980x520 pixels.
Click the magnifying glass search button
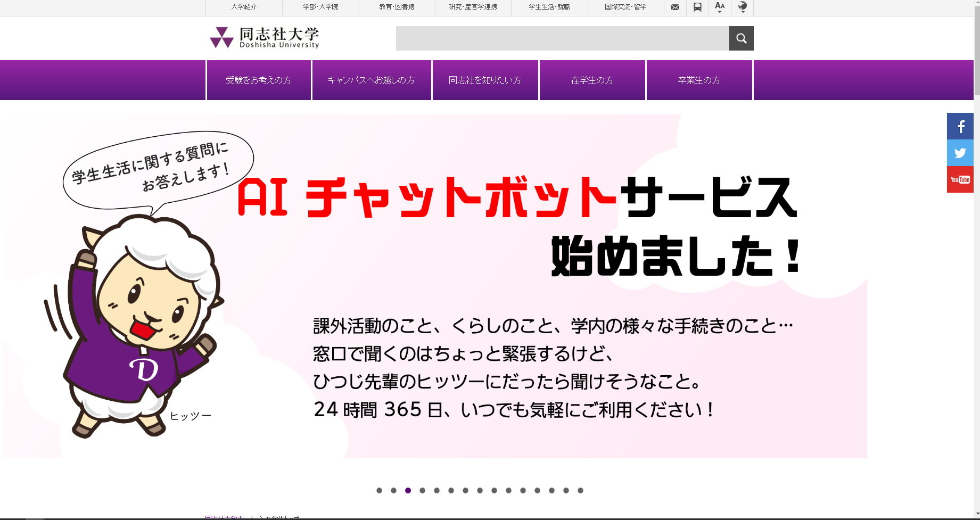pyautogui.click(x=742, y=38)
